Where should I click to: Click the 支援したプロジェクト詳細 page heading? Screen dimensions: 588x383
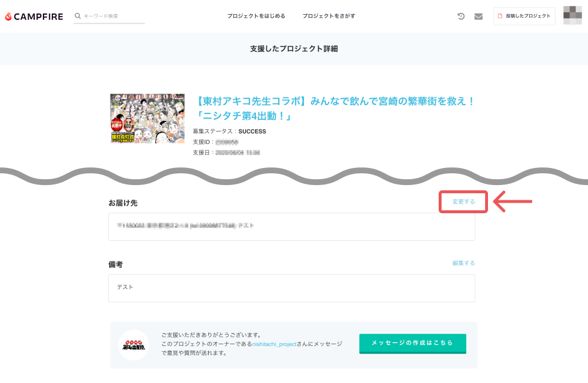coord(293,49)
